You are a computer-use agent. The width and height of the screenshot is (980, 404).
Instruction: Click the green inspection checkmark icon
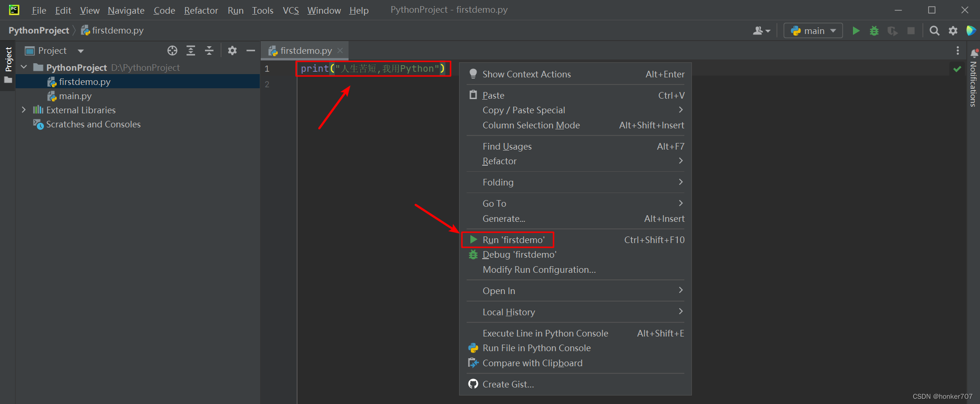[957, 69]
